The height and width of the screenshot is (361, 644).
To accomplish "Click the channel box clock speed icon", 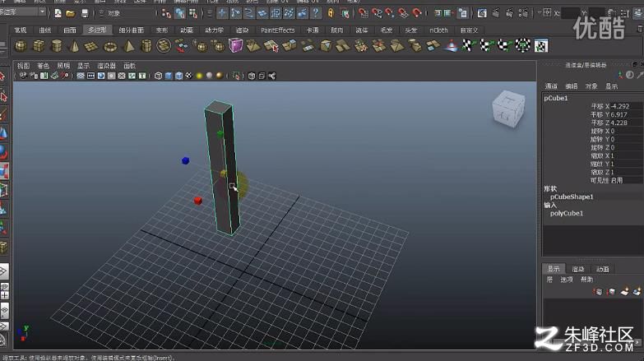I will 630,75.
